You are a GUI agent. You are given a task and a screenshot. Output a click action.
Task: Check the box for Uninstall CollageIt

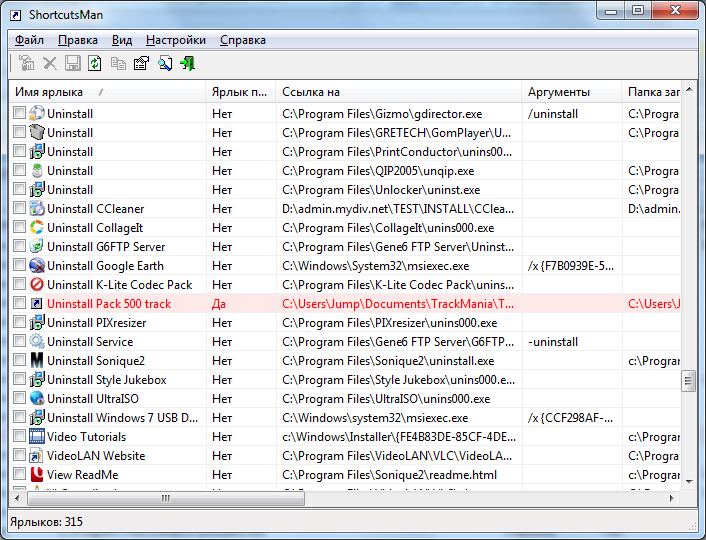pos(19,227)
